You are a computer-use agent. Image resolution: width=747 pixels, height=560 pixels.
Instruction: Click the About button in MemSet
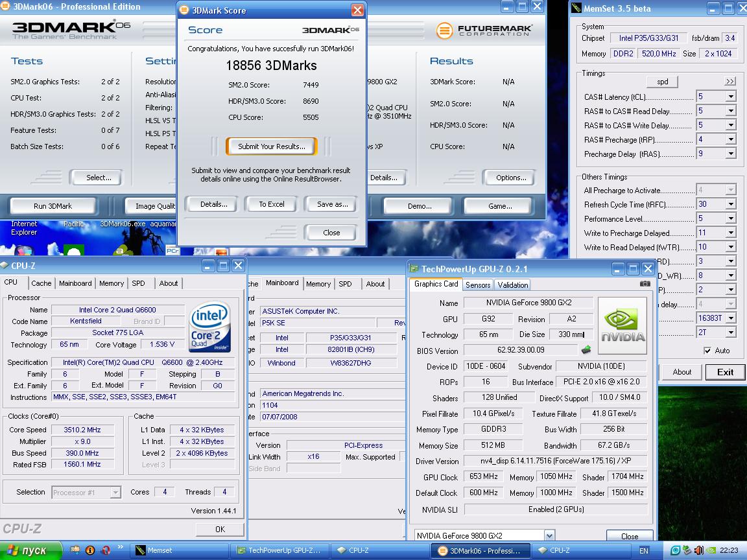(682, 372)
